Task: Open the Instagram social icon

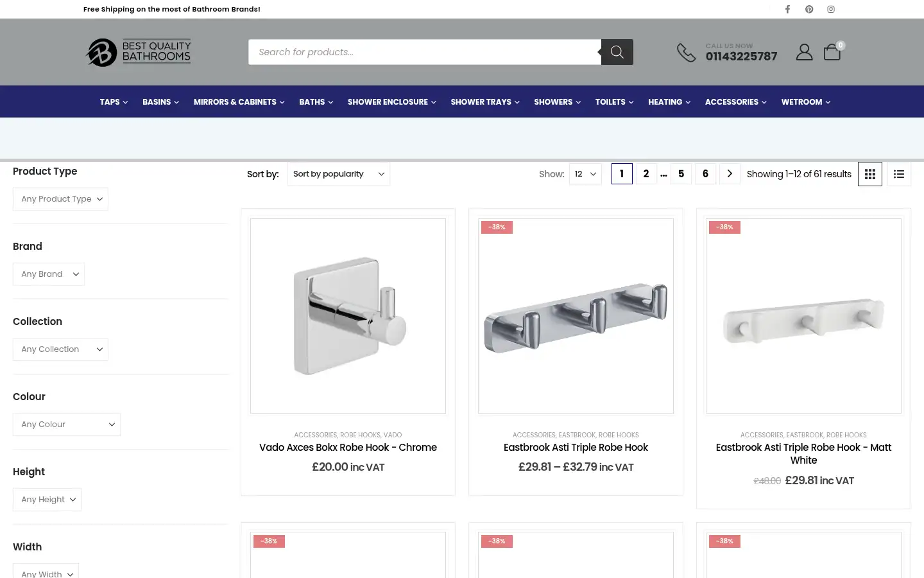Action: 831,9
